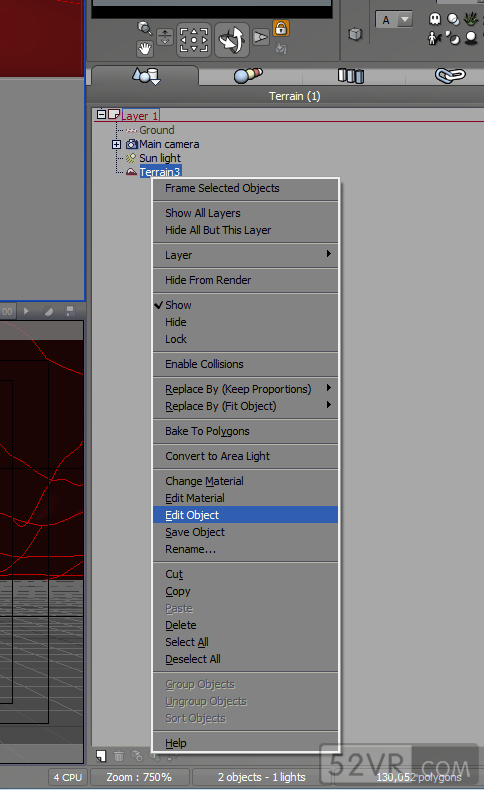Open the Layer submenu

click(x=245, y=255)
